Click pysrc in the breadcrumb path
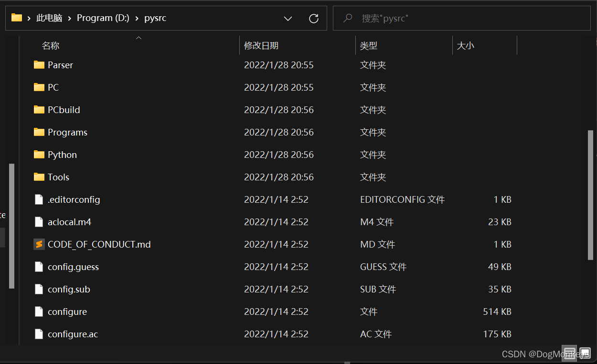Image resolution: width=597 pixels, height=364 pixels. (x=155, y=18)
